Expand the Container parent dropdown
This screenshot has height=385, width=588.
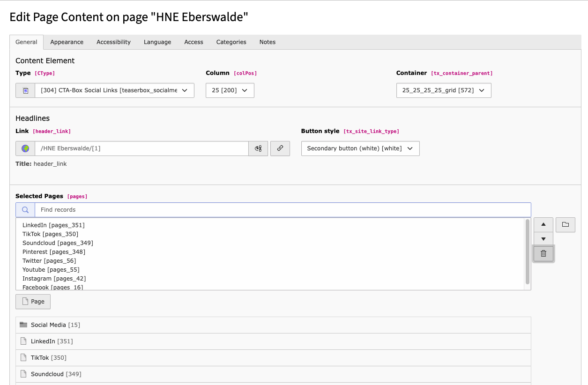tap(443, 90)
